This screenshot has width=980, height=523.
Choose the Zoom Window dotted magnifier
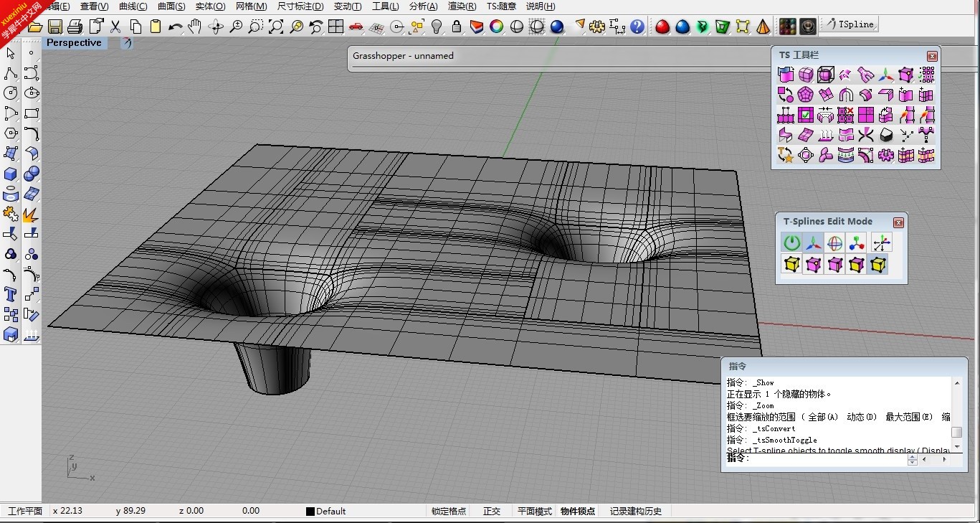(x=255, y=27)
